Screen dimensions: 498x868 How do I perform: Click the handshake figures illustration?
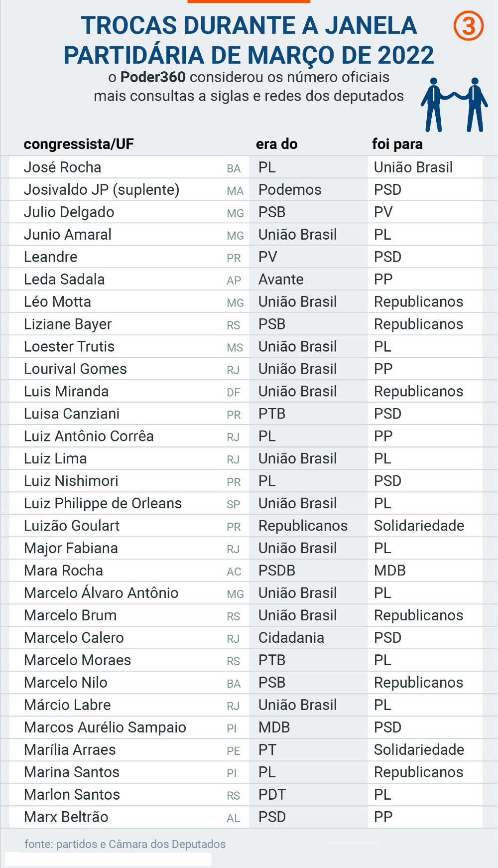(454, 104)
